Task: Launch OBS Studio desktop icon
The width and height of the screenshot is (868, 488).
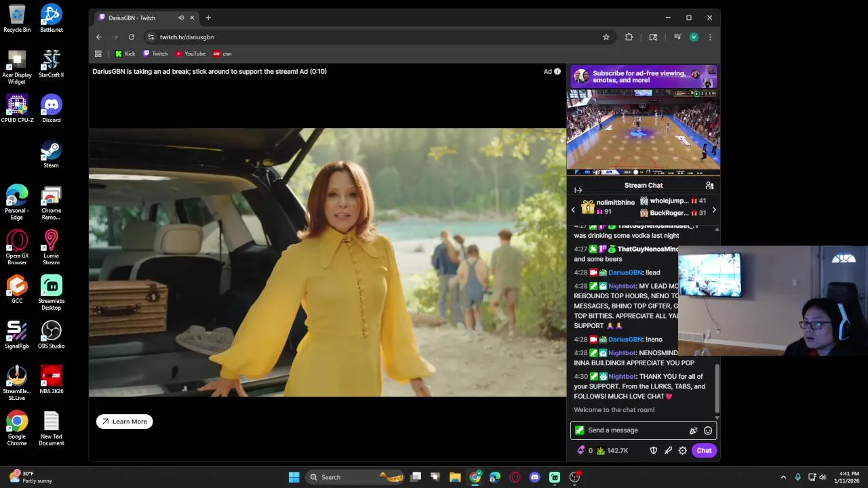Action: point(52,335)
